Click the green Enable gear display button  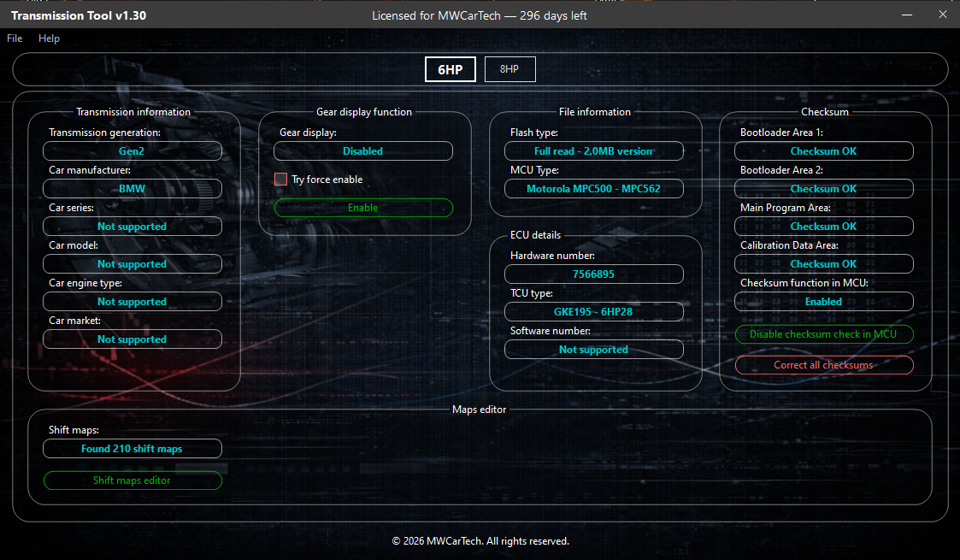[363, 208]
